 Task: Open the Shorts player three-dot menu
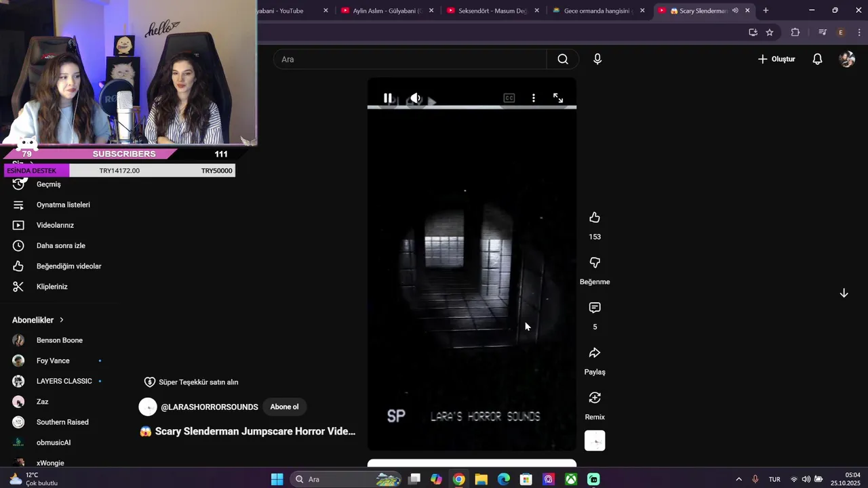point(534,98)
